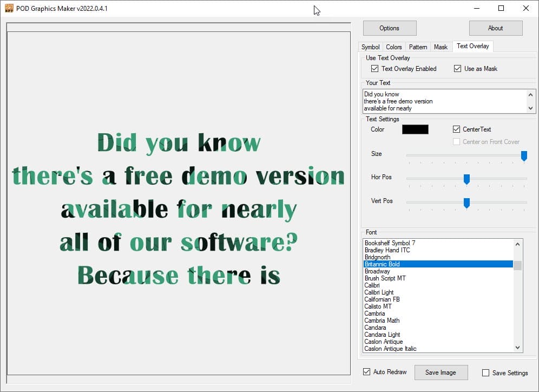Click the Save Image button
Screen dimensions: 539x392
point(441,373)
